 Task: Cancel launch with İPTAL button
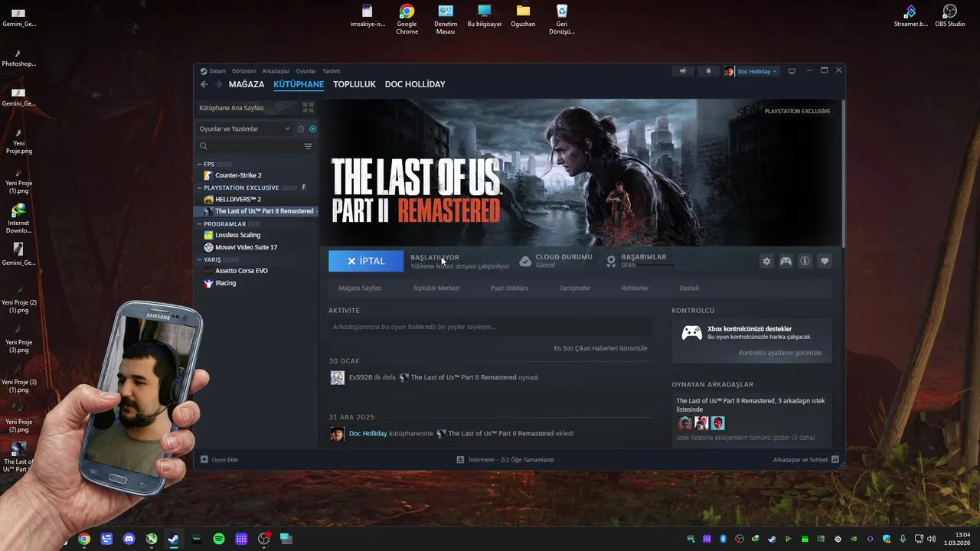366,261
